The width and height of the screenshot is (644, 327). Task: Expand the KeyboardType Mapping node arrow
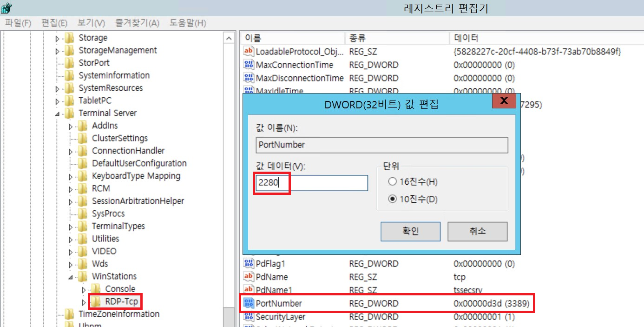click(x=71, y=176)
